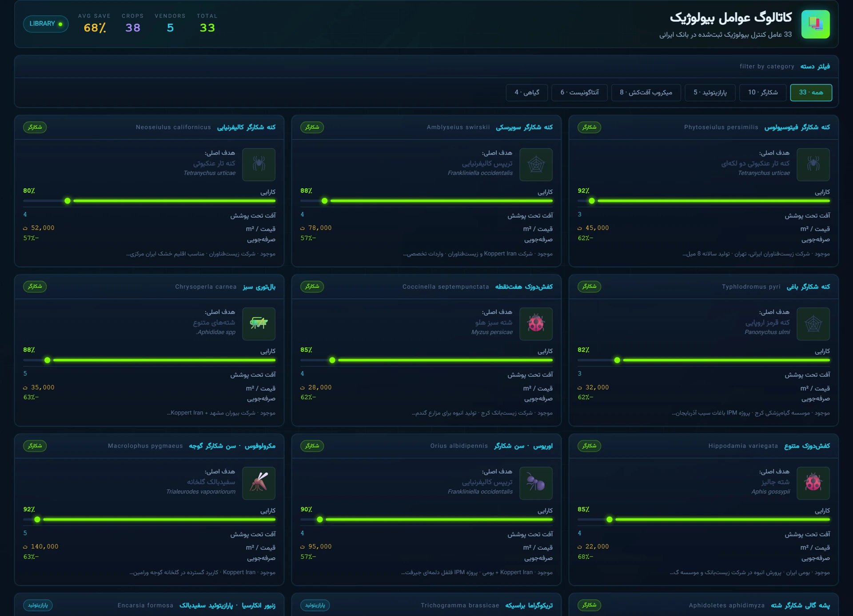The height and width of the screenshot is (616, 853).
Task: Click the LIBRARY status badge
Action: [46, 24]
